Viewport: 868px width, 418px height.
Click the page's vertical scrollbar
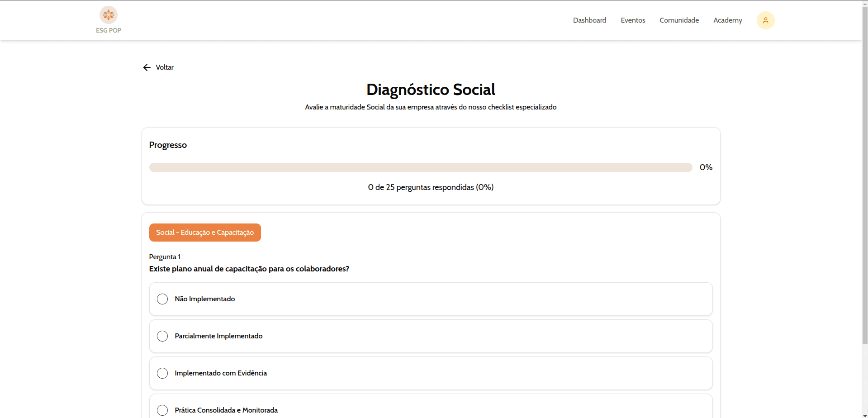pyautogui.click(x=864, y=181)
